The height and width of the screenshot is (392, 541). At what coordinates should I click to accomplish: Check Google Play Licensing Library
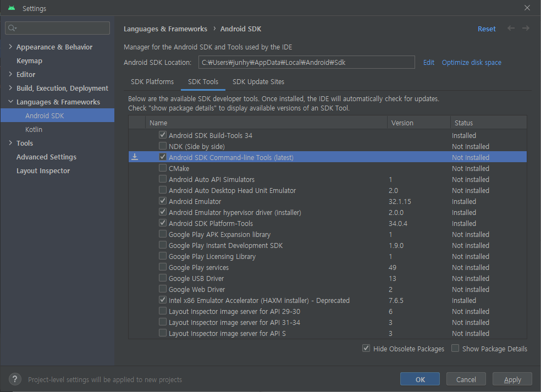[163, 256]
